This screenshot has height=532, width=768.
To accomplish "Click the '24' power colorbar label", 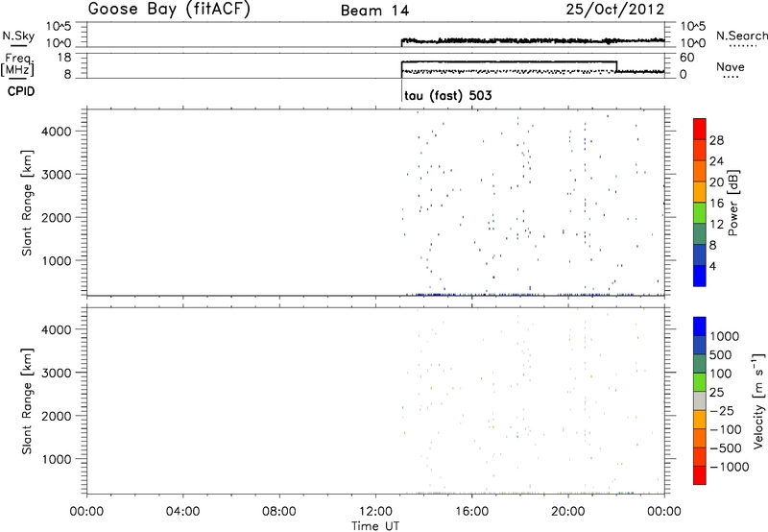I will [716, 161].
